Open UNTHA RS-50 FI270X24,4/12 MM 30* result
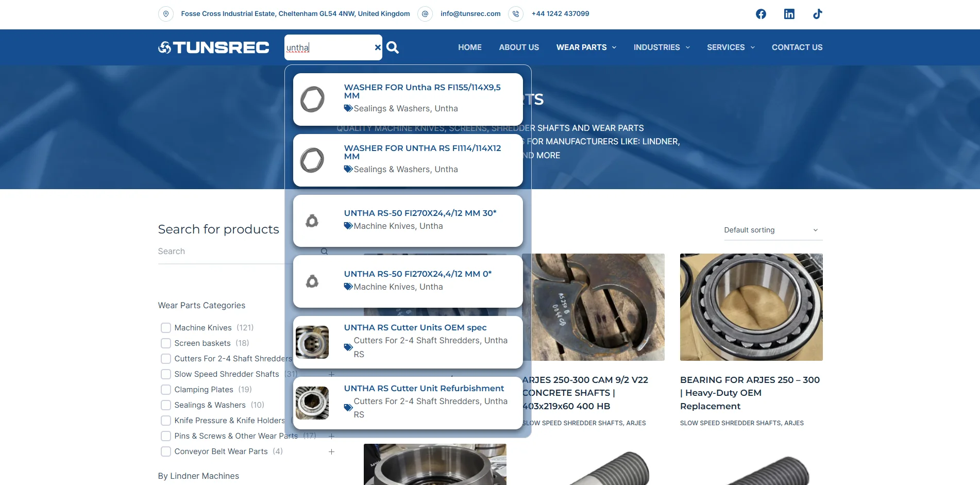This screenshot has width=980, height=485. (x=420, y=213)
